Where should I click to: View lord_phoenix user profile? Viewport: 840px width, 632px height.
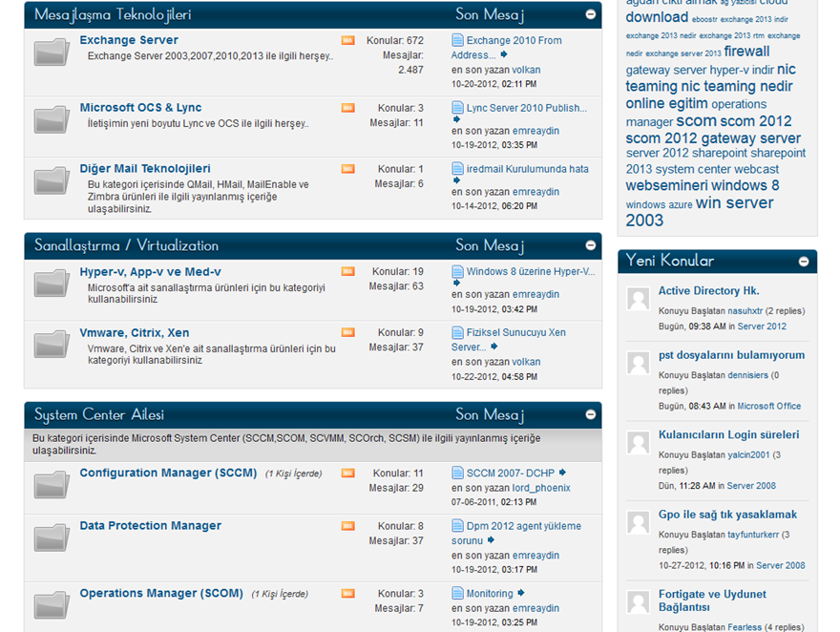[541, 488]
